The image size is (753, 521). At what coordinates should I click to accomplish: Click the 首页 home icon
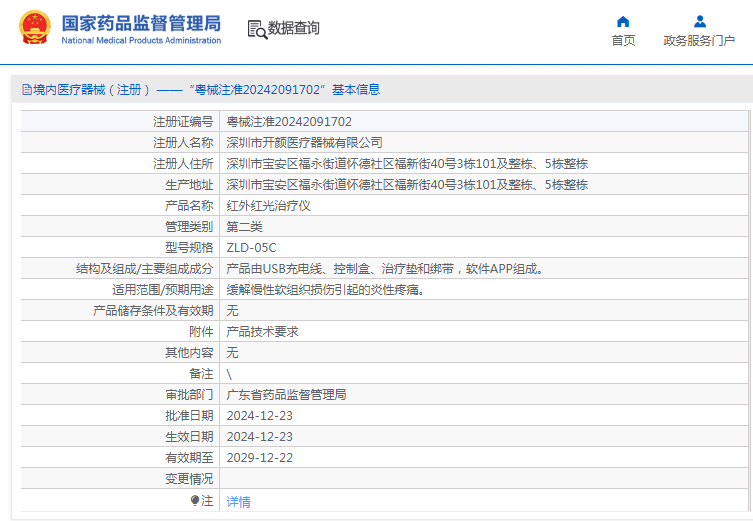pyautogui.click(x=623, y=22)
